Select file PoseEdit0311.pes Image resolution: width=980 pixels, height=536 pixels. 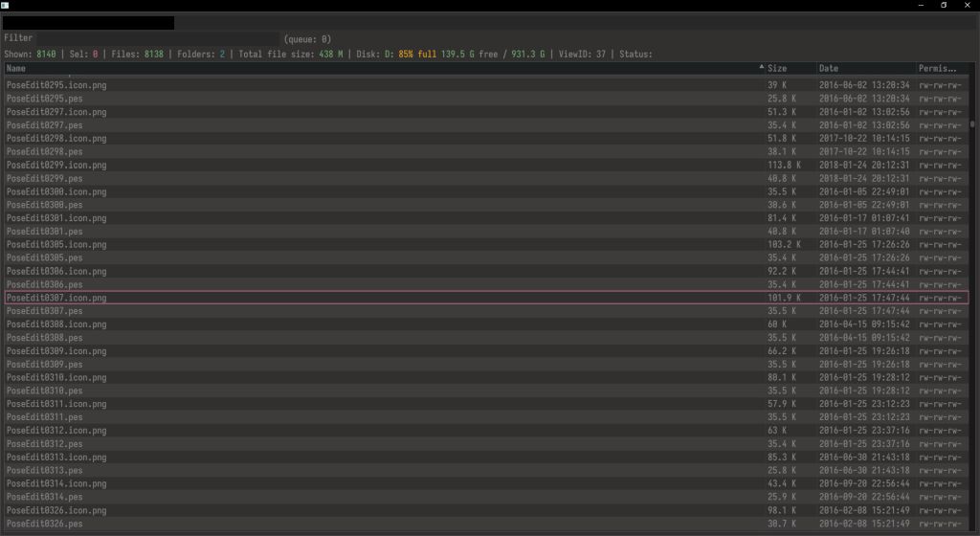point(486,417)
